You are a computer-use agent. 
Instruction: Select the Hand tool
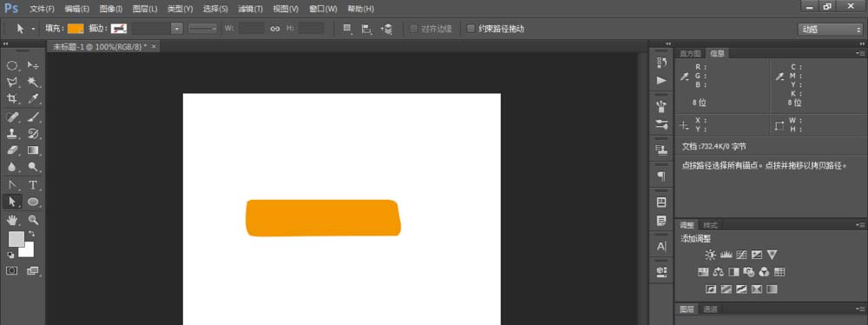[x=11, y=220]
